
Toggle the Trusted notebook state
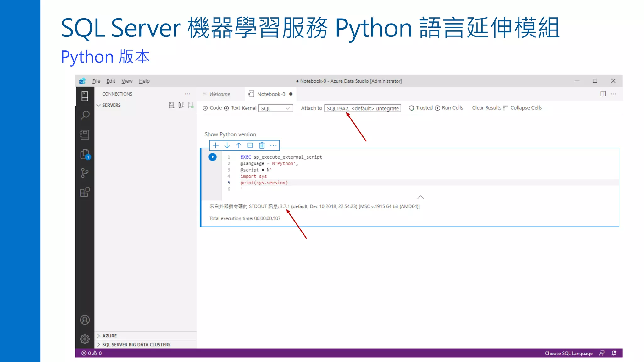(420, 108)
